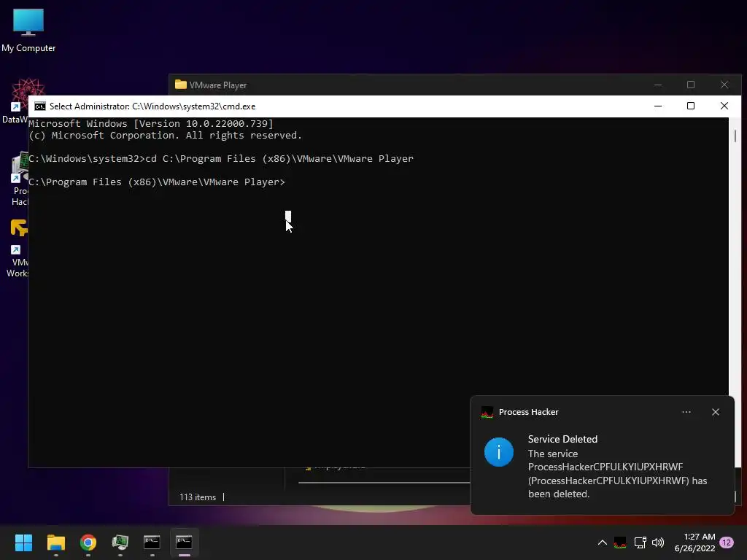
Task: Click the '113 items' status text
Action: [x=197, y=497]
